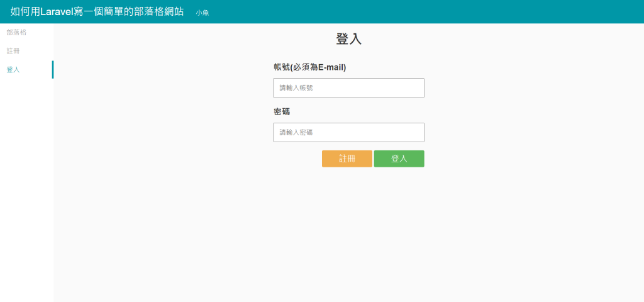This screenshot has width=644, height=302.
Task: Submit with the green 登入 button
Action: point(399,159)
